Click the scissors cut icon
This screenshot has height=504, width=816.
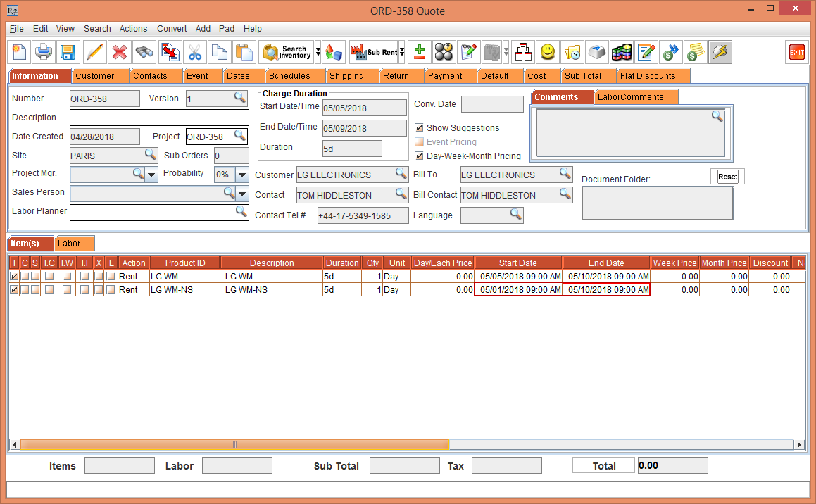coord(195,52)
